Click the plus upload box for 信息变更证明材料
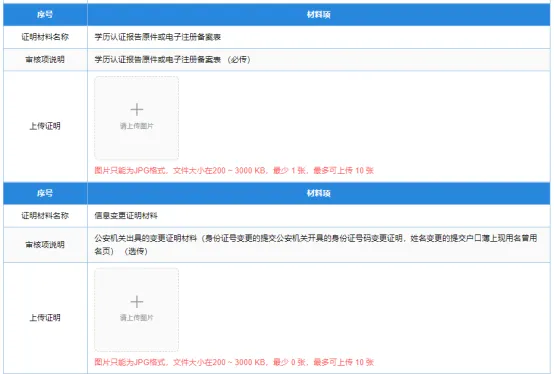The height and width of the screenshot is (375, 554). pos(136,310)
